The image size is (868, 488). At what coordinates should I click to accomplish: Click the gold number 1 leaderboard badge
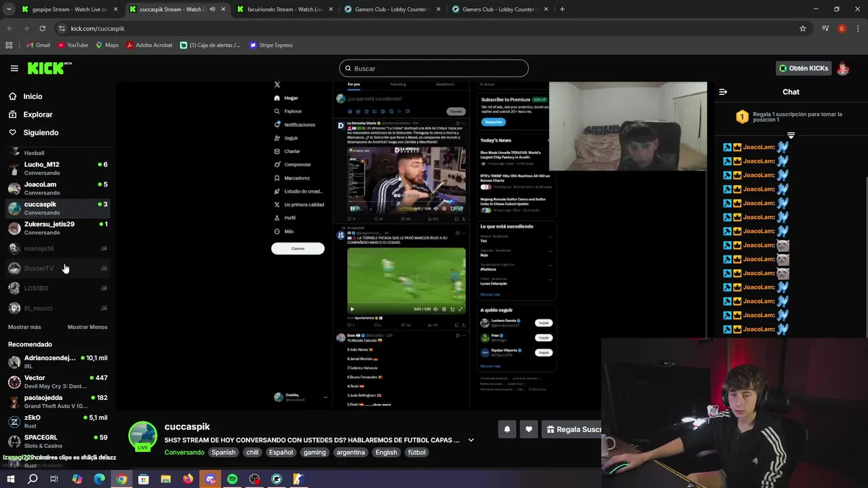742,117
